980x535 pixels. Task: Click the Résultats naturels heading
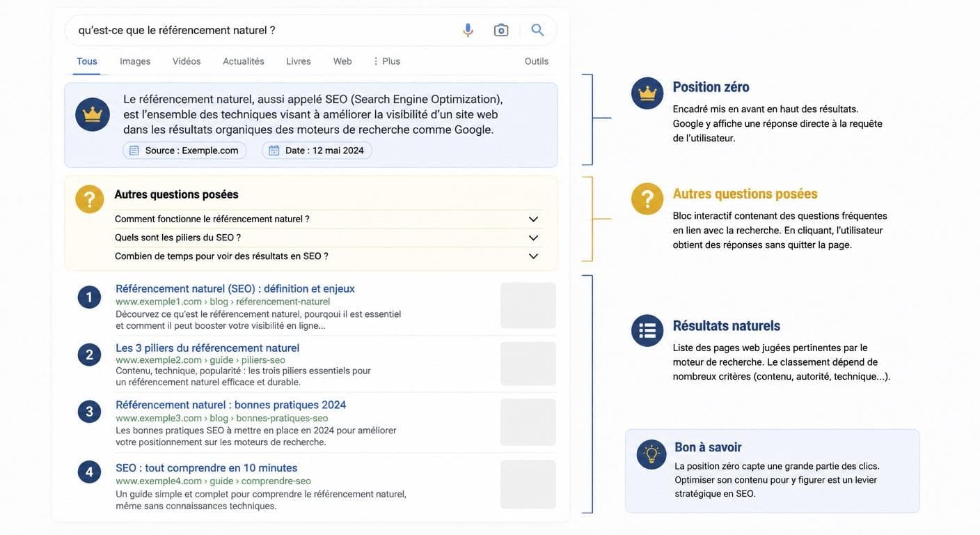(726, 325)
